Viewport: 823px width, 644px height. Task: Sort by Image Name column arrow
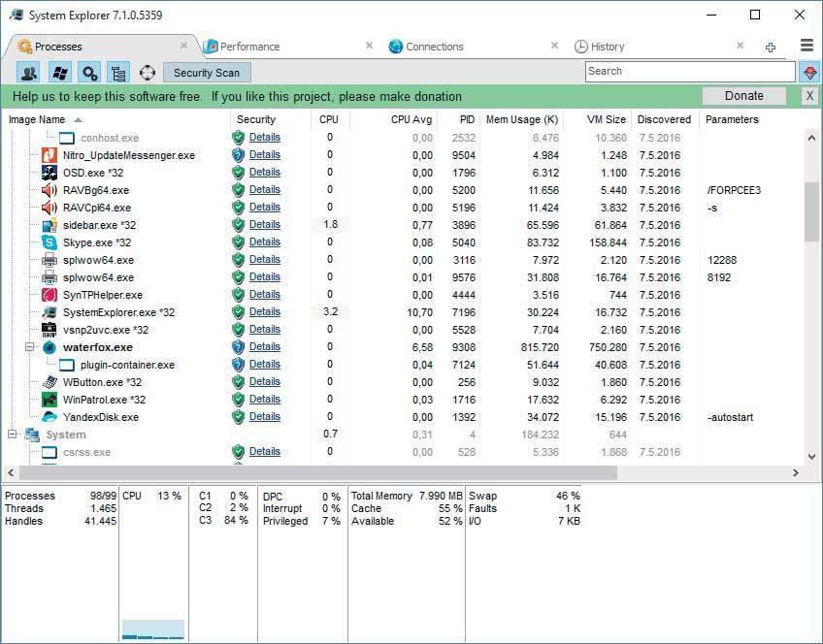pyautogui.click(x=79, y=119)
